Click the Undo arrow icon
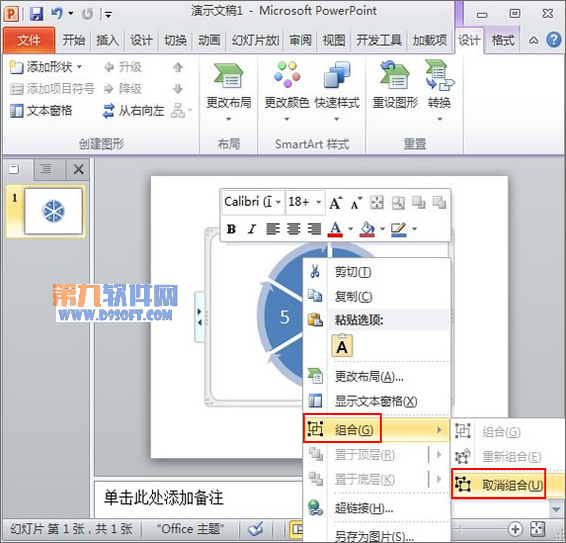The height and width of the screenshot is (543, 566). (57, 14)
